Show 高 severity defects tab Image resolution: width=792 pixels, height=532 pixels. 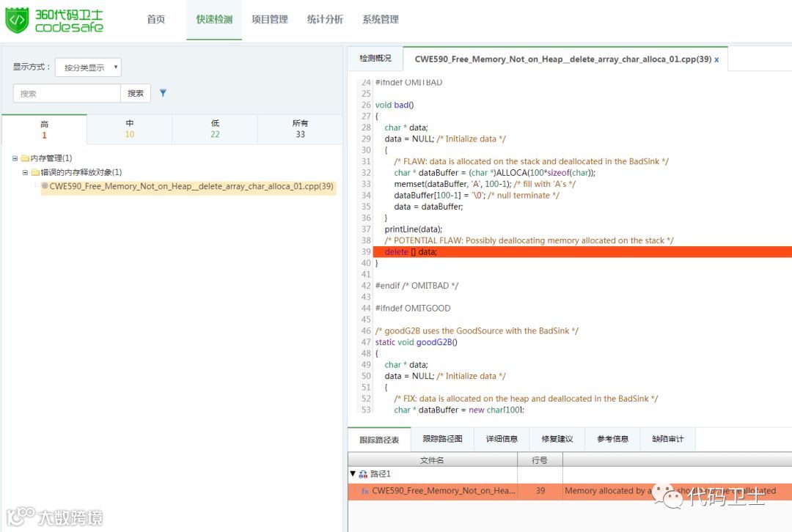45,129
